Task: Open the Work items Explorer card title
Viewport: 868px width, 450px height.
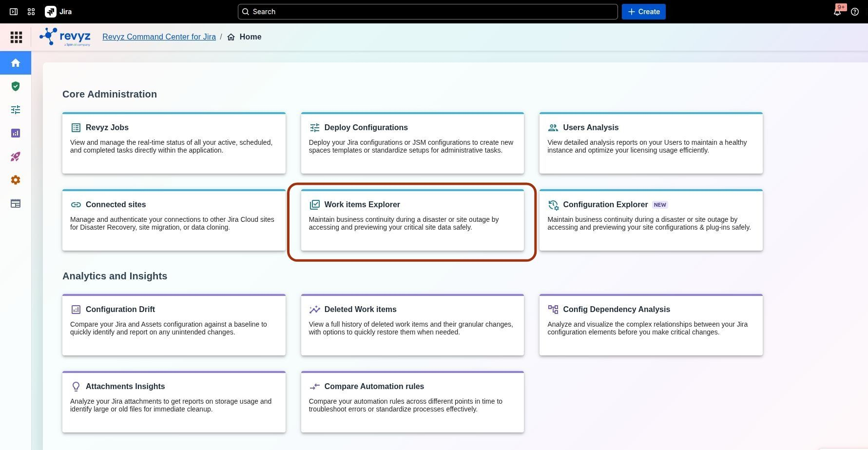Action: click(362, 205)
